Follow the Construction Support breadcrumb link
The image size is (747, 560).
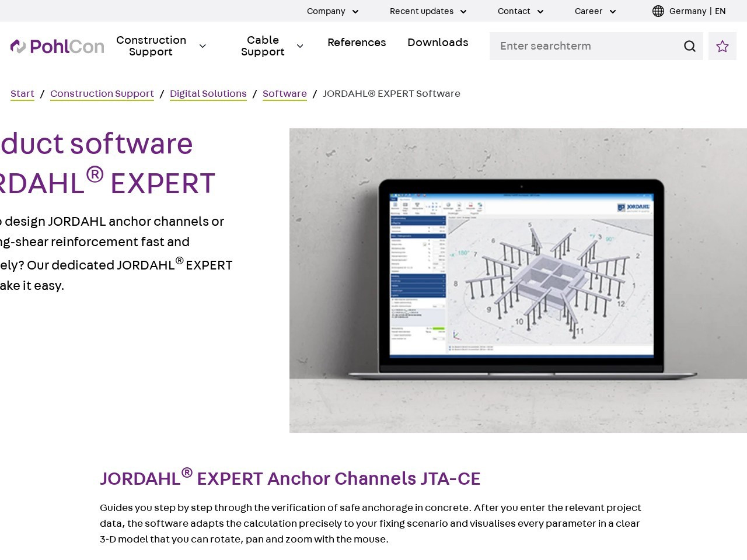102,94
